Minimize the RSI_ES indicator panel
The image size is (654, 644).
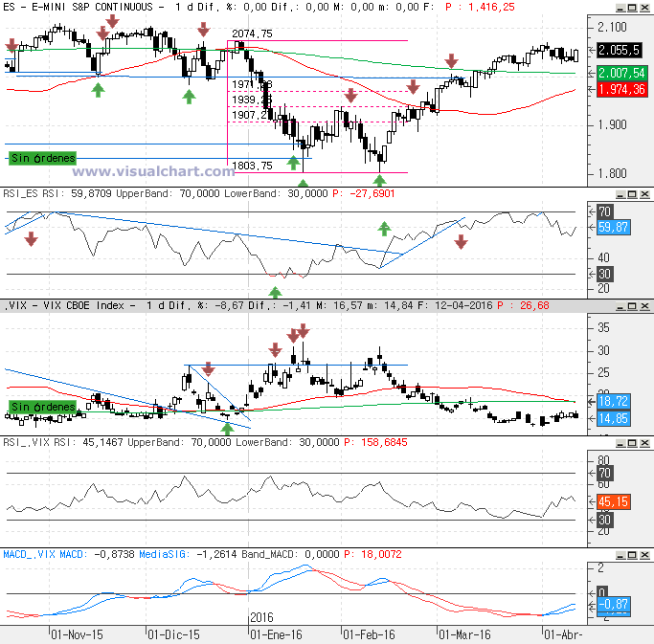[620, 194]
